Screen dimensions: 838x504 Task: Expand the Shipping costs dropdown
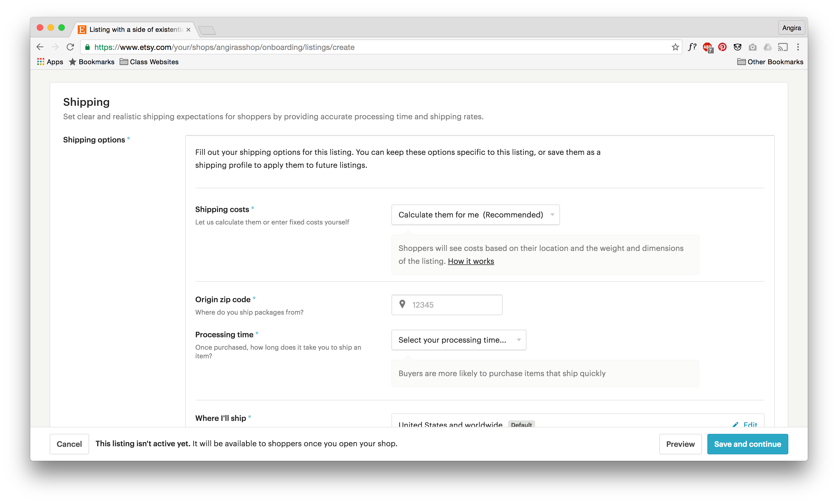475,215
